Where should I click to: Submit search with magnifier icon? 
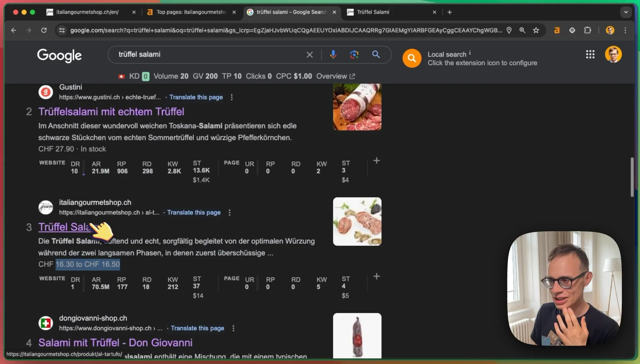tap(376, 55)
